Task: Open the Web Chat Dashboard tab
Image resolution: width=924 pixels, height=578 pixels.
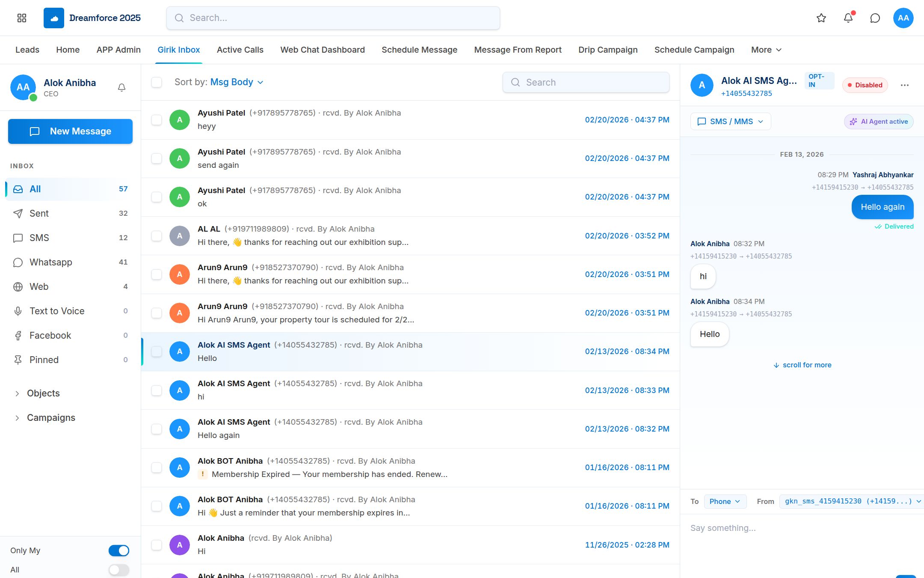Action: click(323, 50)
